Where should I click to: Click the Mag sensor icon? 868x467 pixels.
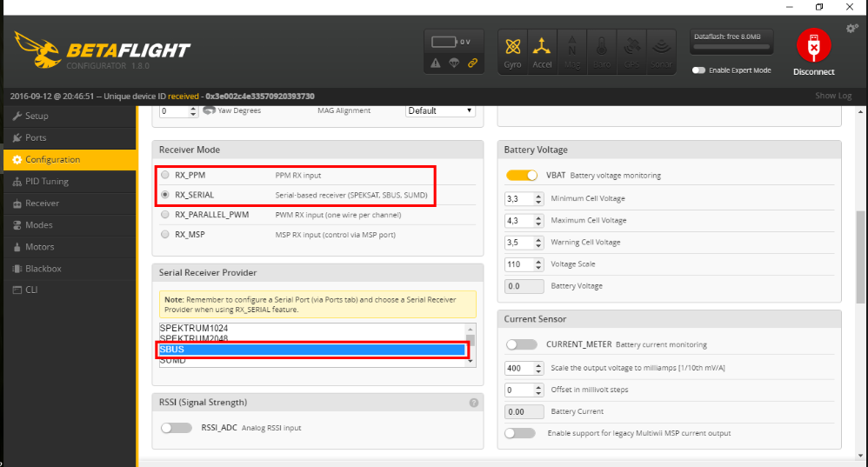pyautogui.click(x=571, y=50)
